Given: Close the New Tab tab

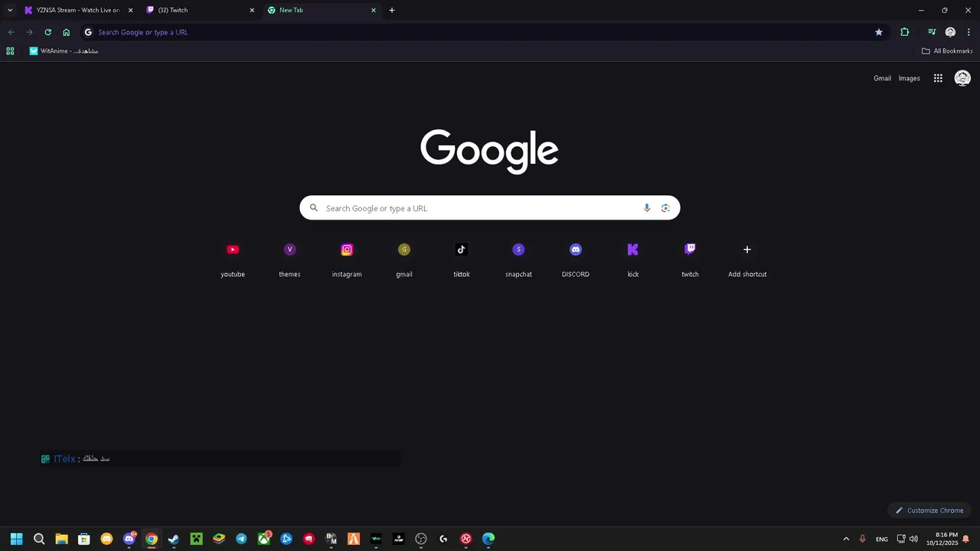Looking at the screenshot, I should tap(374, 10).
